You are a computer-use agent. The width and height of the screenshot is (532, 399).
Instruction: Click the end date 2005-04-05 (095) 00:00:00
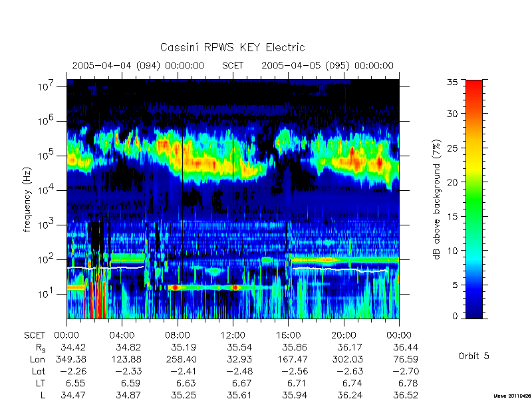tap(327, 65)
